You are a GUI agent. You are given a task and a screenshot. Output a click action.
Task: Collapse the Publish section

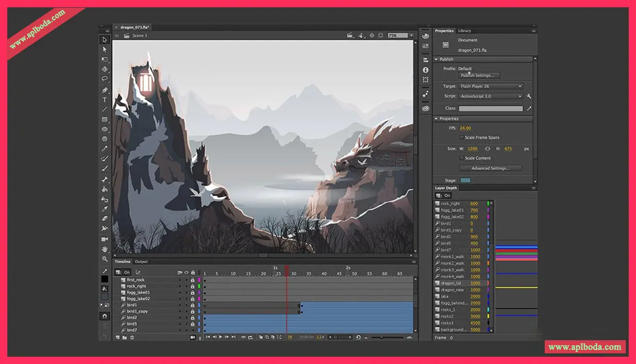436,59
